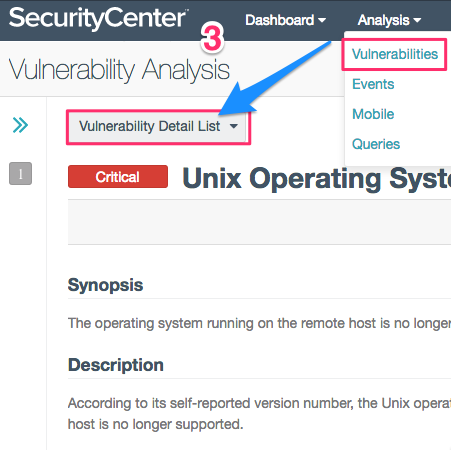Select Vulnerabilities from the Analysis menu
Screen dimensions: 451x450
(x=395, y=54)
